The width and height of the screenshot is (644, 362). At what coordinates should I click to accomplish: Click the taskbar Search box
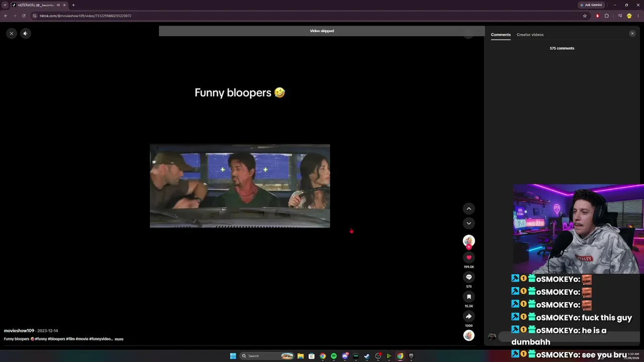click(267, 356)
